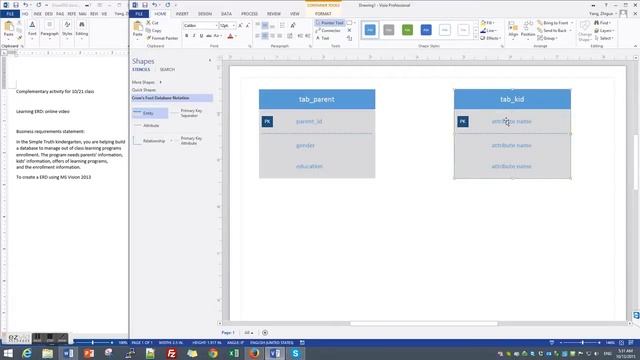Switch to the DATA tab in Visio
Viewport: 640px width, 360px height.
coord(226,14)
